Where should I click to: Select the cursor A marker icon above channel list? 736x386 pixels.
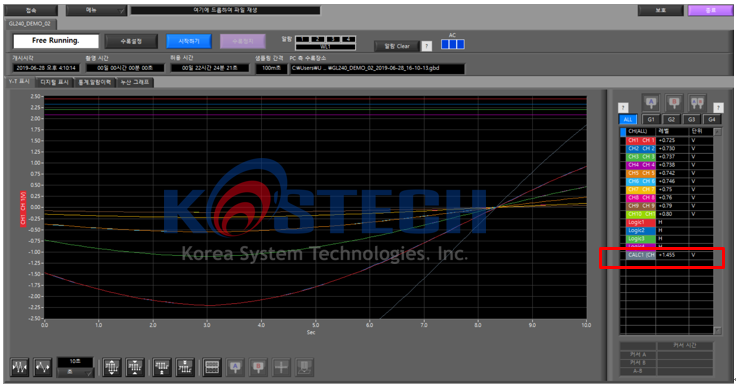coord(651,102)
